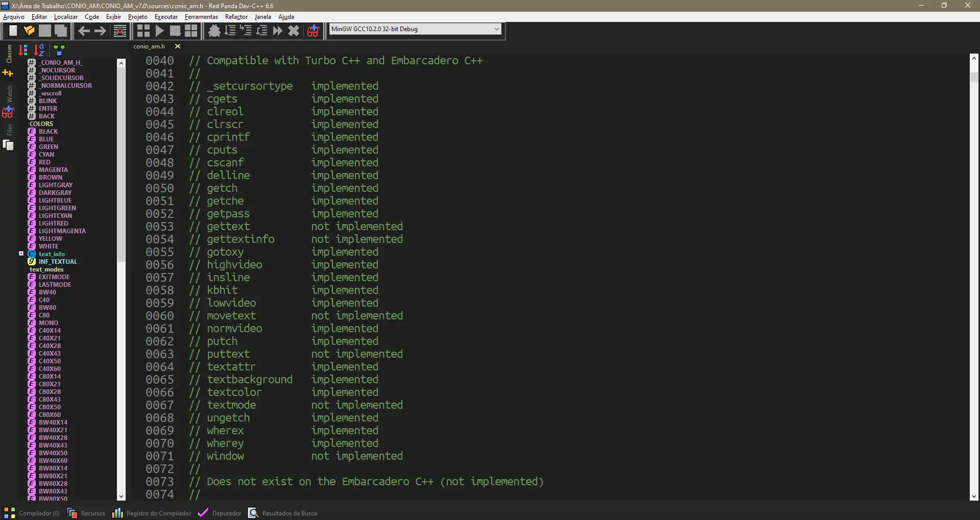
Task: Show the Registro do Compilador panel
Action: (152, 513)
